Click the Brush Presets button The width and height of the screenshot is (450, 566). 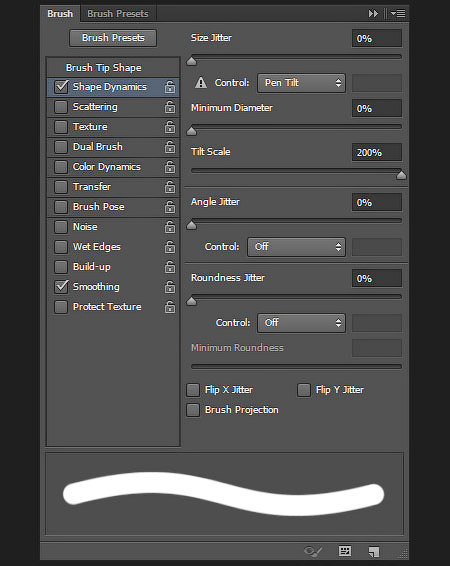tap(113, 38)
